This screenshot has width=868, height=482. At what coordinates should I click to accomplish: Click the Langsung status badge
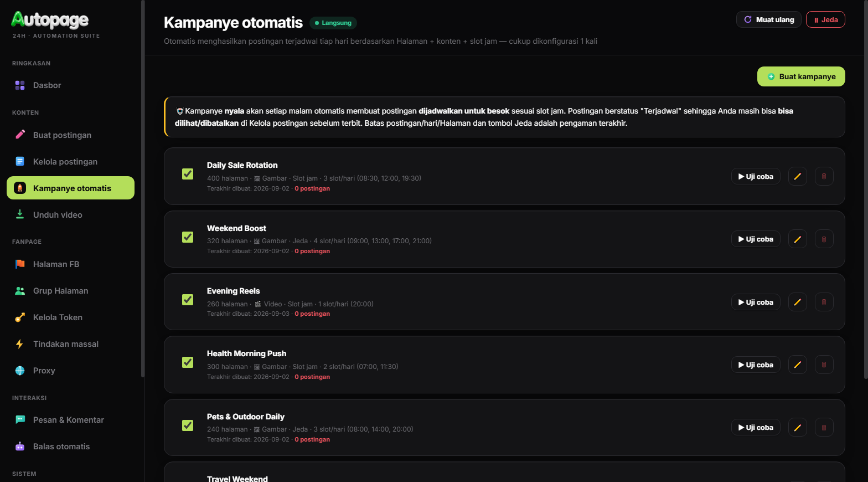pos(333,23)
